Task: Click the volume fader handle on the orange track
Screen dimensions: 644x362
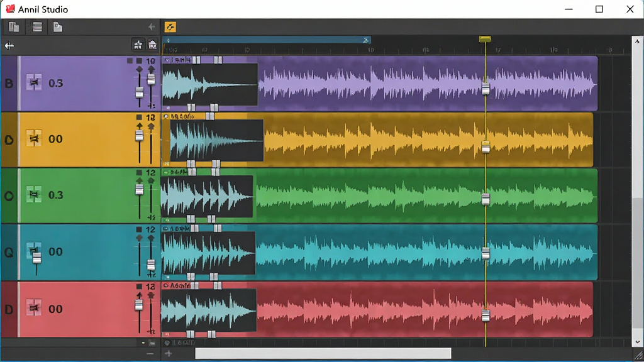Action: 139,136
